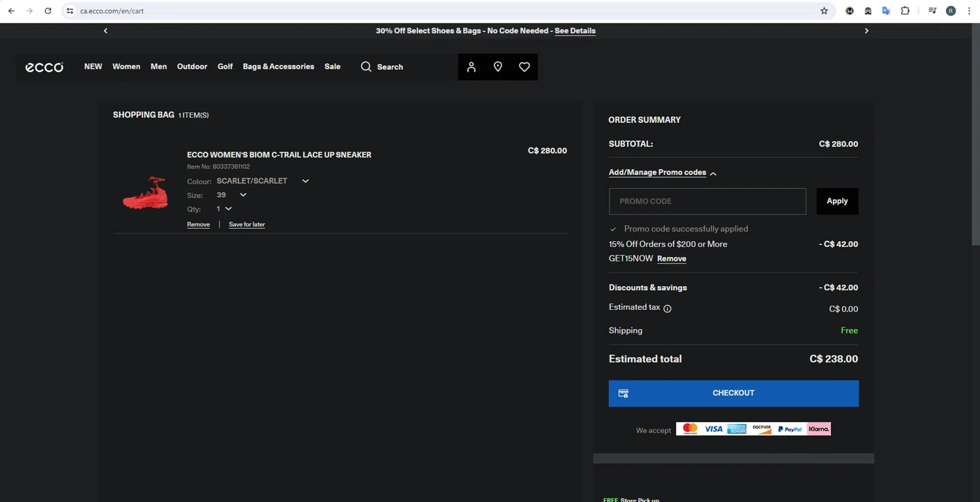This screenshot has height=502, width=980.
Task: Go to ECCO homepage via the logo
Action: (44, 67)
